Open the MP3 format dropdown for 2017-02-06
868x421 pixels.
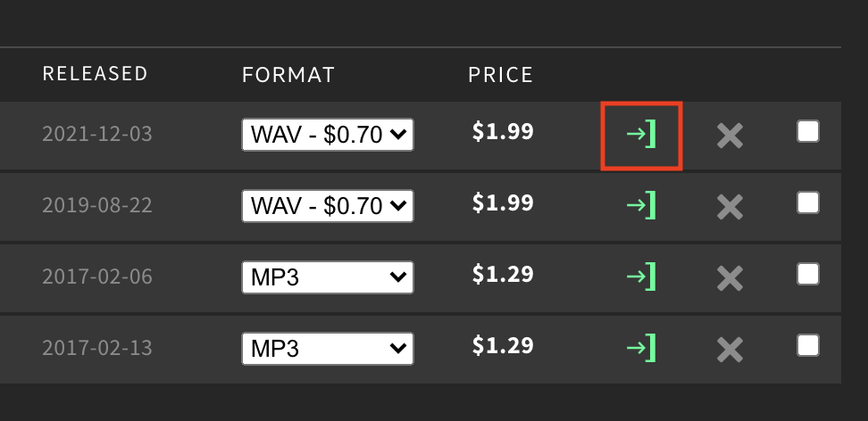328,277
